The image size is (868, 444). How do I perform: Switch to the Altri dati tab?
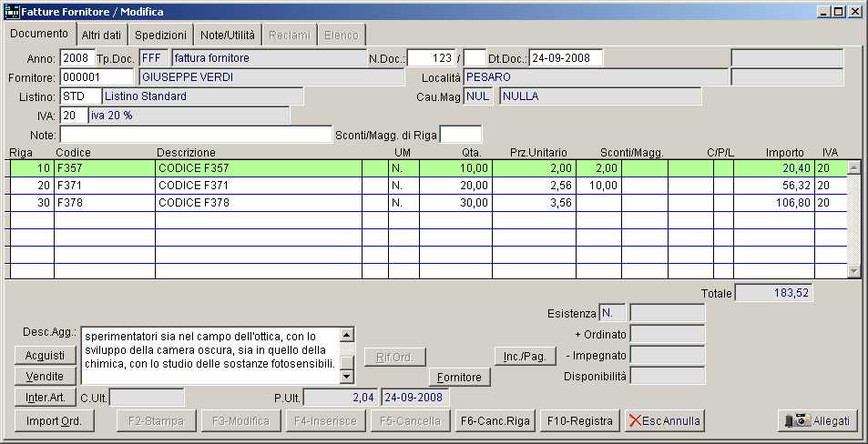(102, 35)
